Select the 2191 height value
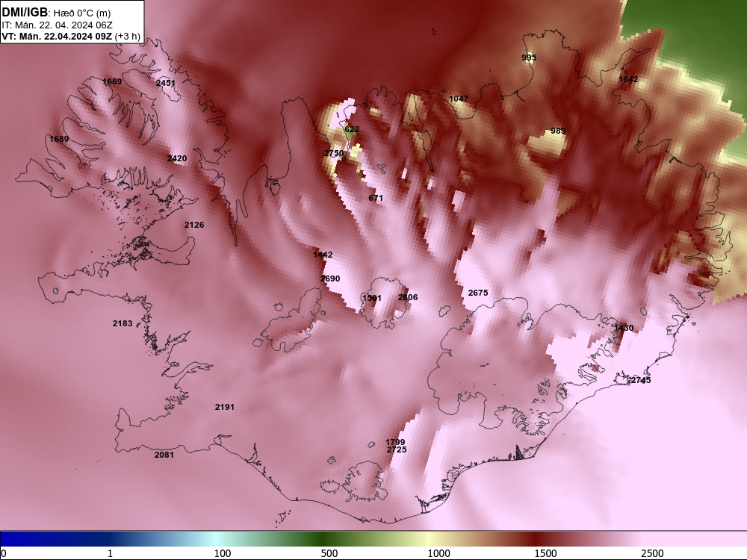Image resolution: width=747 pixels, height=560 pixels. point(224,407)
